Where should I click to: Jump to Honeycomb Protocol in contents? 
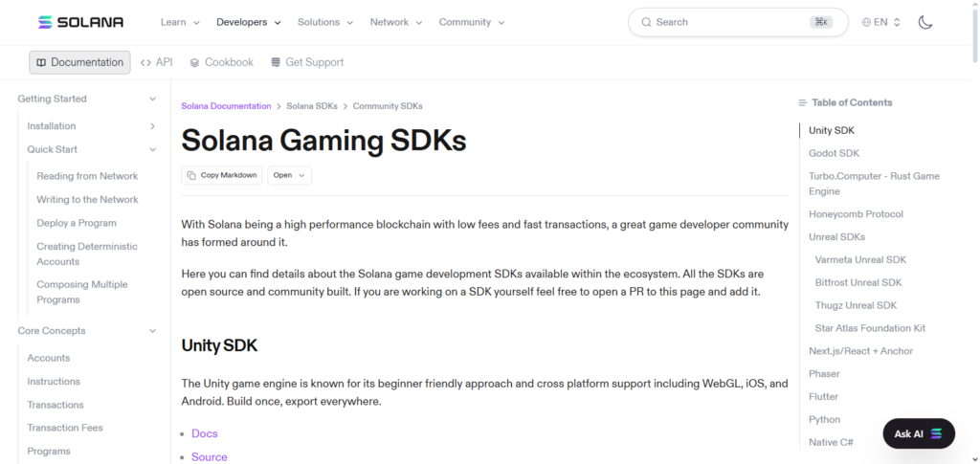(856, 214)
